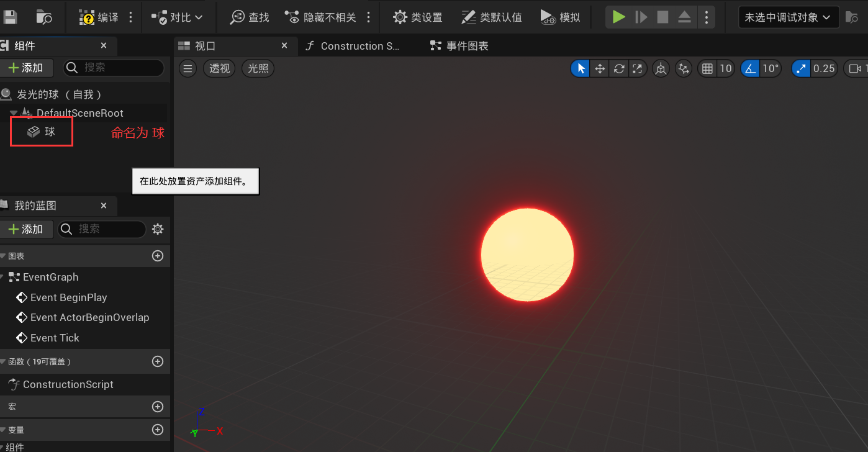Viewport: 868px width, 452px height.
Task: Toggle grid snapping icon
Action: pyautogui.click(x=707, y=68)
